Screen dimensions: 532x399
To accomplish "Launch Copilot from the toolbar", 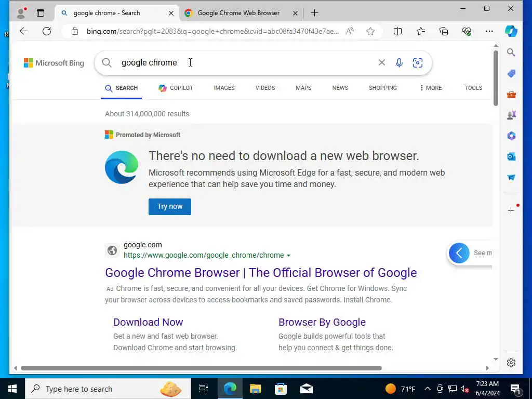I will click(x=511, y=31).
